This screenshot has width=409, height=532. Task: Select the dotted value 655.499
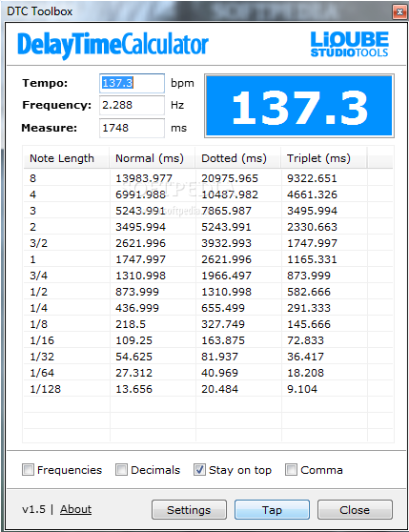pyautogui.click(x=223, y=308)
